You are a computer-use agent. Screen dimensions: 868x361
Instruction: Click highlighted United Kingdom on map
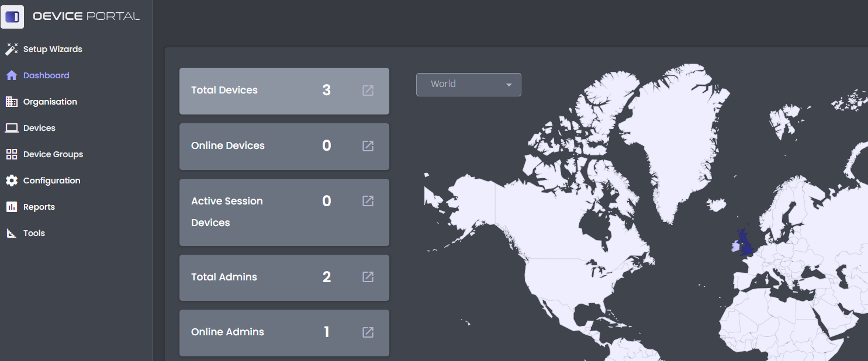746,243
